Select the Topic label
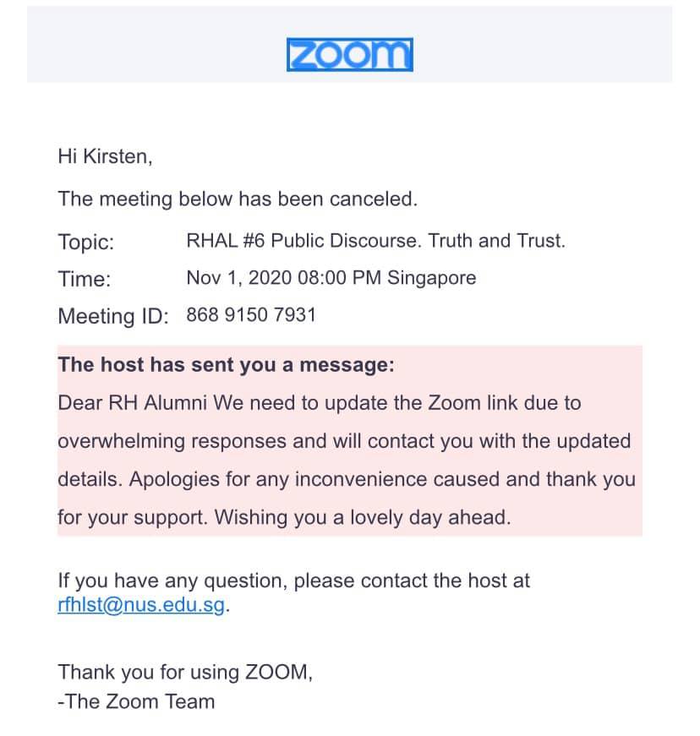The height and width of the screenshot is (736, 700). point(86,243)
